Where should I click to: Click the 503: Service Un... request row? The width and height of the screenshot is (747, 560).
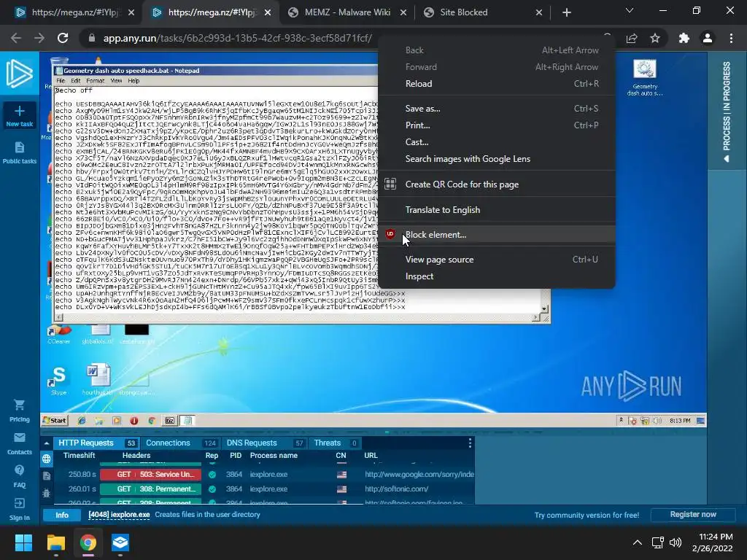(x=264, y=474)
